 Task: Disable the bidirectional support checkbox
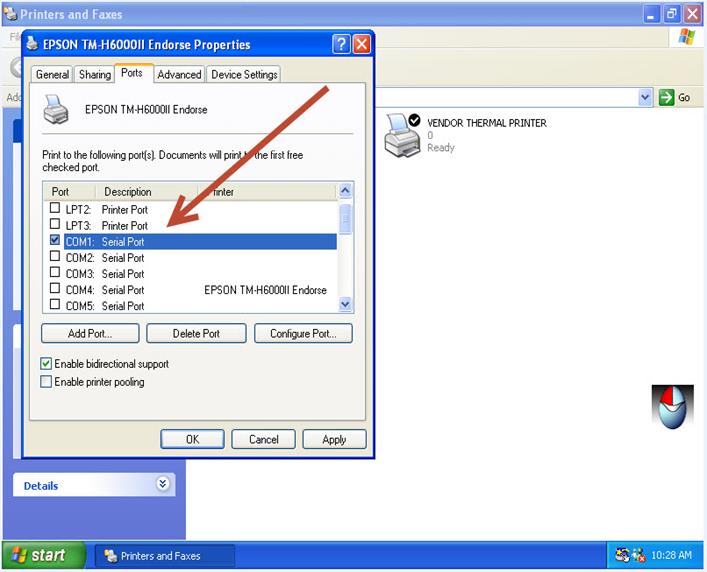click(x=46, y=364)
